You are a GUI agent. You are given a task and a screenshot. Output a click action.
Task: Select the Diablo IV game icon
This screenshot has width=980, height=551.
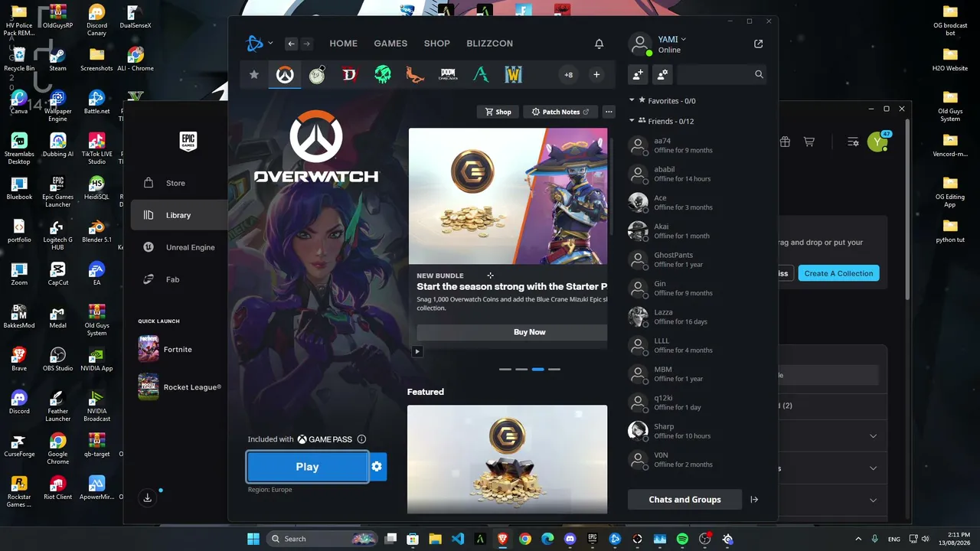click(350, 74)
